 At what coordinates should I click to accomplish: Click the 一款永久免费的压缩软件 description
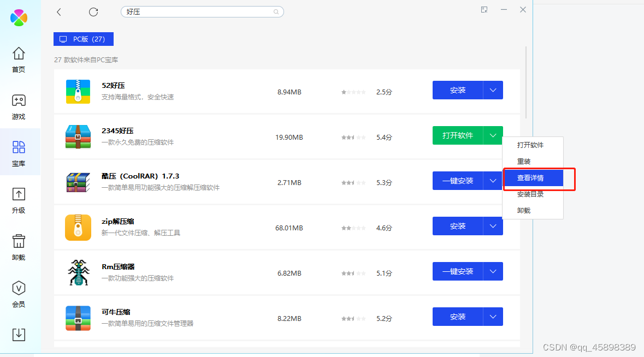point(138,142)
